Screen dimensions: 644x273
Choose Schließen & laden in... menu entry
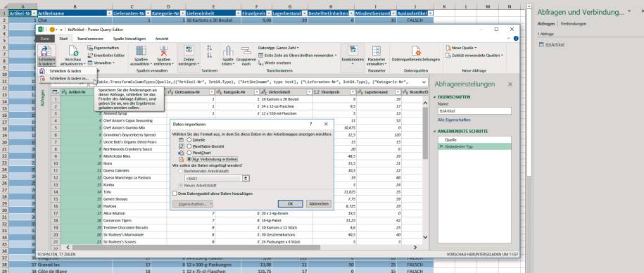67,78
